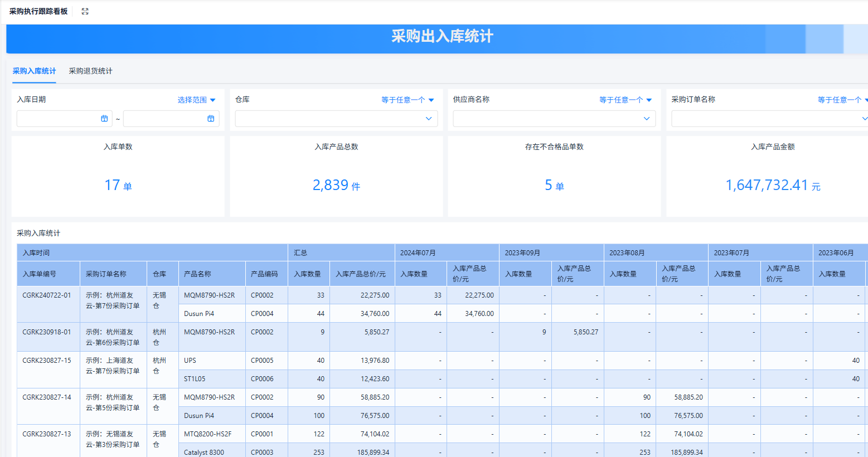Select the 采购入库统计 tab

coord(34,71)
